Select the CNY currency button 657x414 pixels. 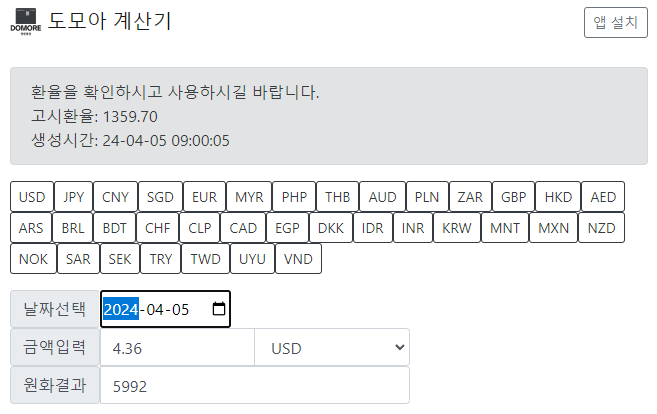tap(115, 197)
